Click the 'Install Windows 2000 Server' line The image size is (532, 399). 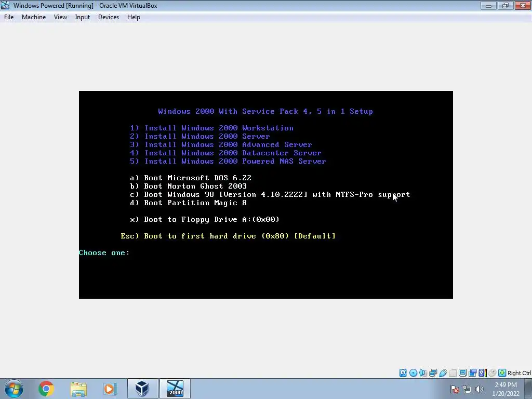pyautogui.click(x=200, y=136)
